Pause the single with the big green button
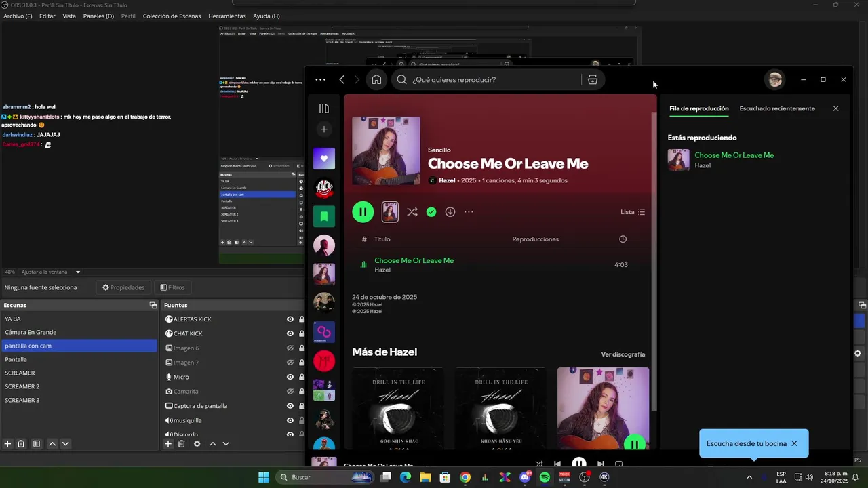This screenshot has width=868, height=488. pos(363,212)
